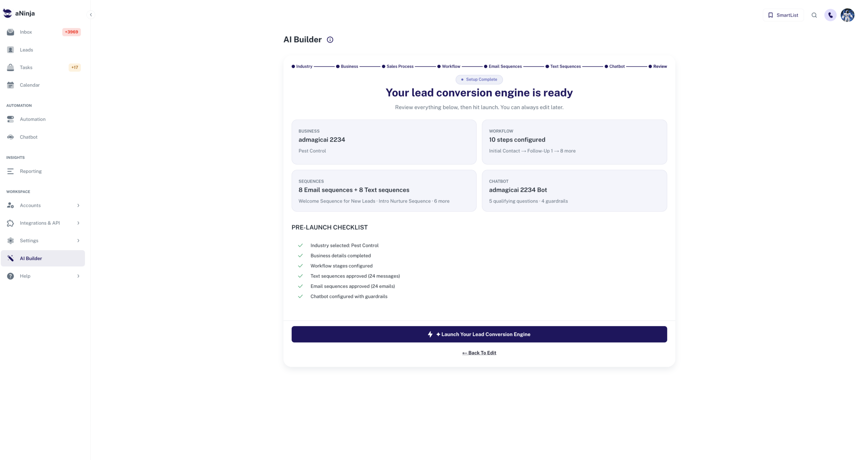Image resolution: width=868 pixels, height=460 pixels.
Task: Click the Tasks bag icon
Action: point(11,67)
